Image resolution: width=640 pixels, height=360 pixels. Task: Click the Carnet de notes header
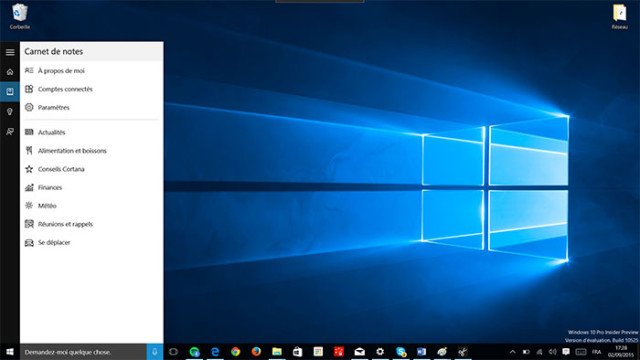pos(53,51)
